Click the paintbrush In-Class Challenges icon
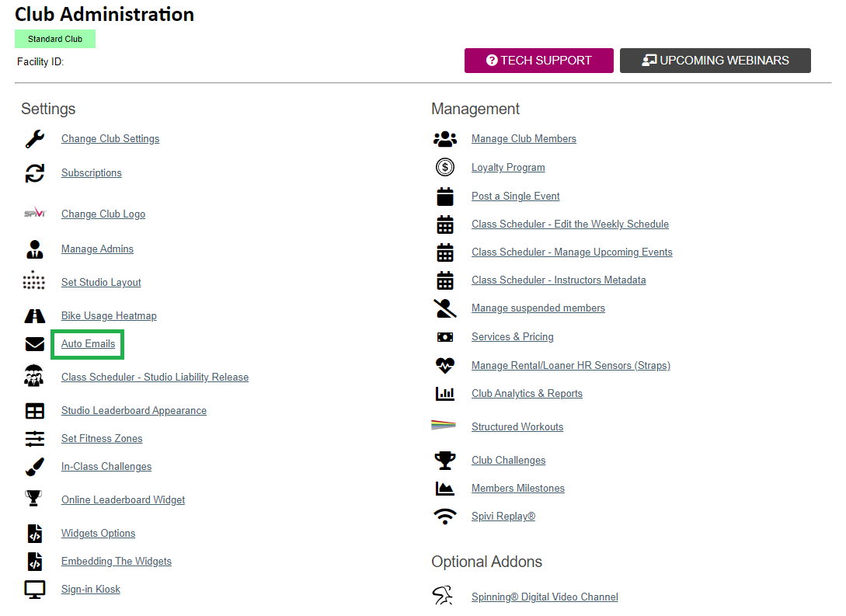846x616 pixels. pyautogui.click(x=35, y=467)
